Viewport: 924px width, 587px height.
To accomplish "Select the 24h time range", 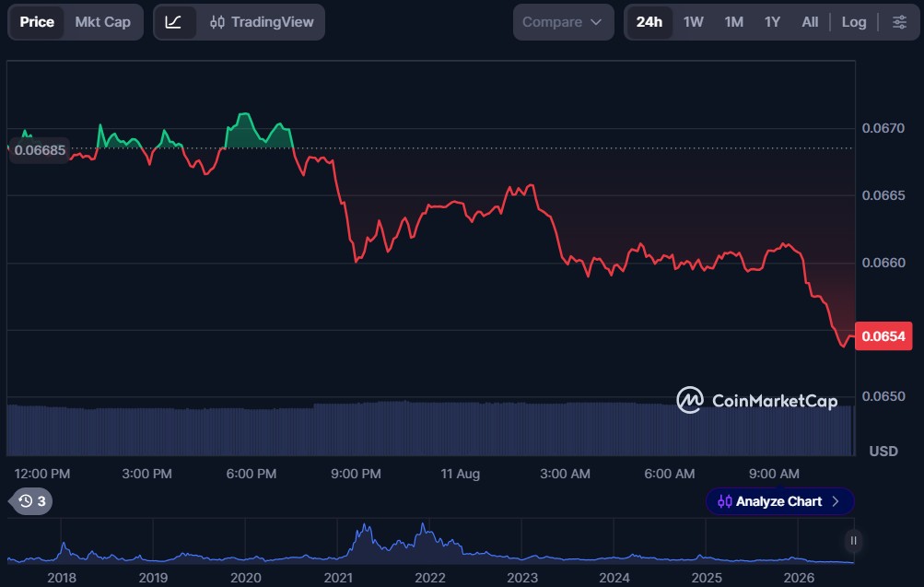I will (x=649, y=22).
